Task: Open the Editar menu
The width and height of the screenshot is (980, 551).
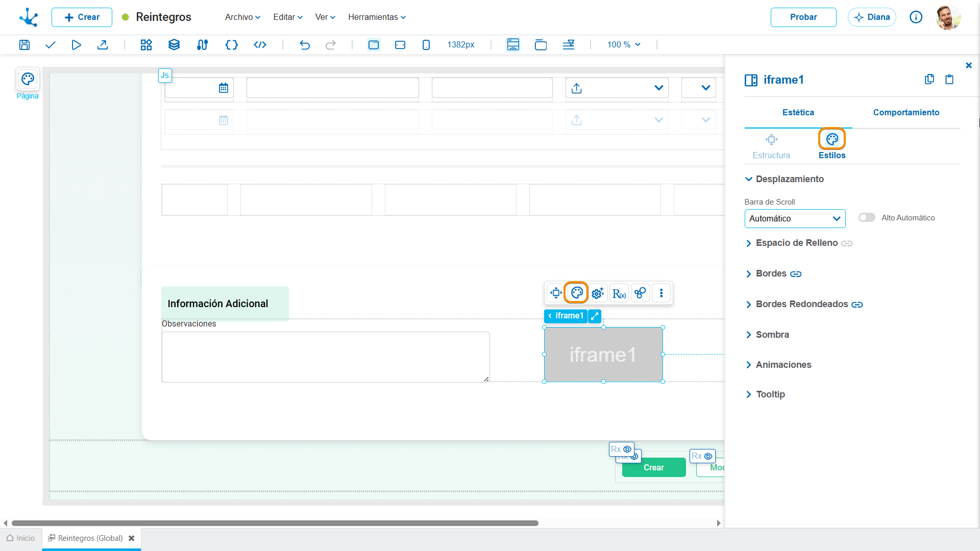Action: click(x=288, y=17)
